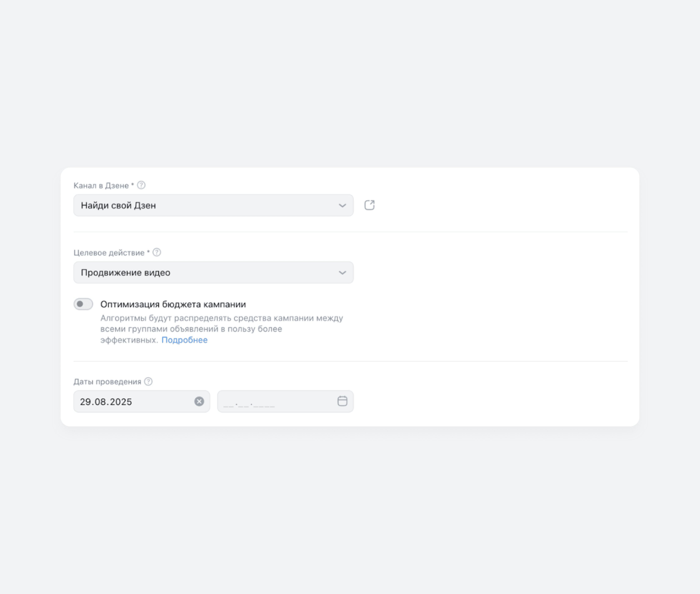
Task: Click into the 29.08.2025 start date field
Action: coord(135,401)
